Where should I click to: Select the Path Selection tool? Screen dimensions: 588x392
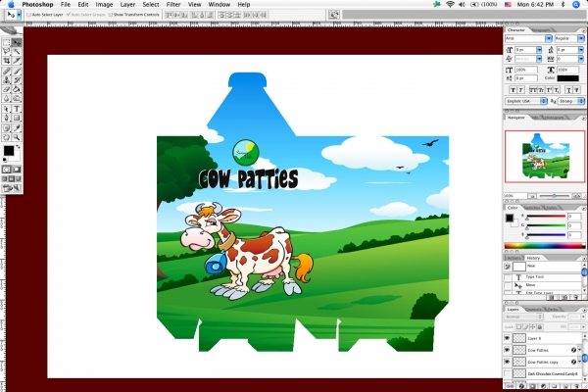tap(7, 109)
